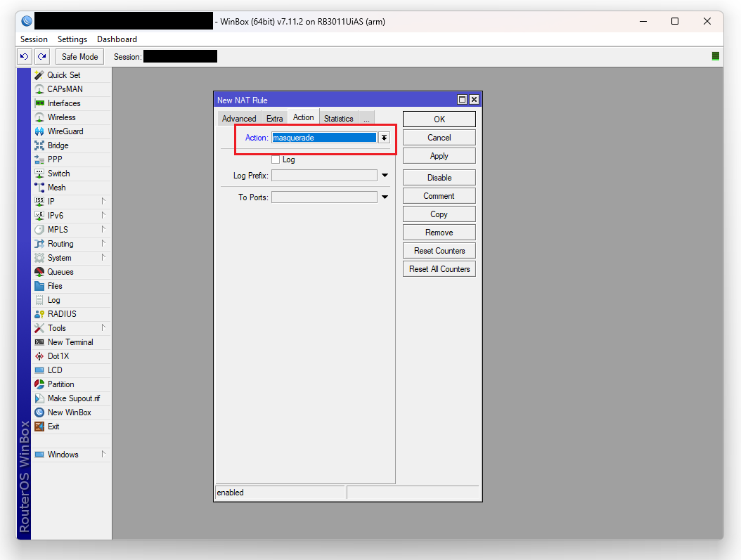Image resolution: width=741 pixels, height=560 pixels.
Task: Open the RADIUS icon entry
Action: coord(39,314)
